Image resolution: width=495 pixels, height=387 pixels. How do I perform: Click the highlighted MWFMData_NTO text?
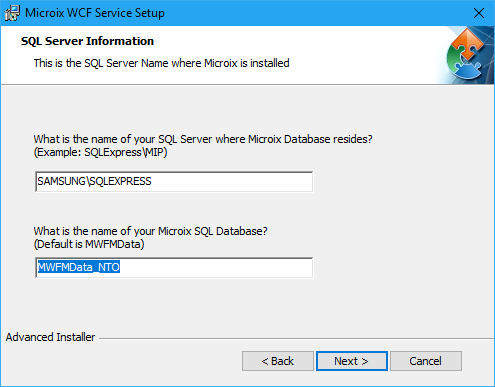pos(79,267)
